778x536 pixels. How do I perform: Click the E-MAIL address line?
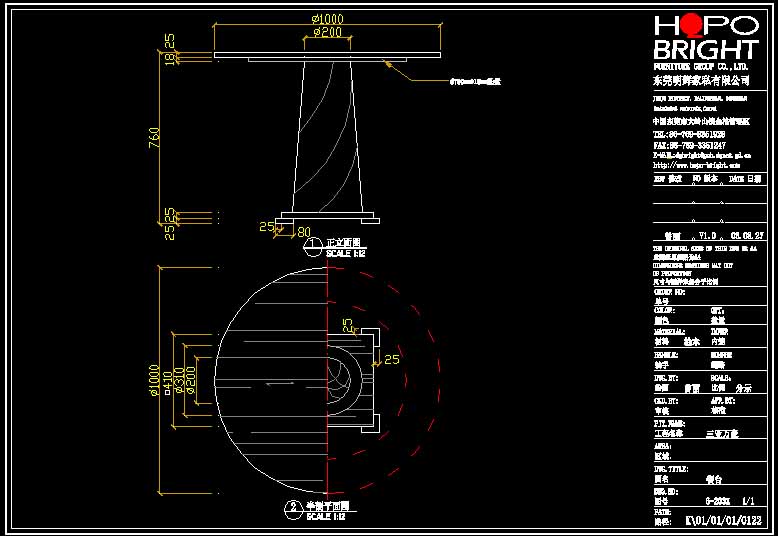click(x=702, y=155)
